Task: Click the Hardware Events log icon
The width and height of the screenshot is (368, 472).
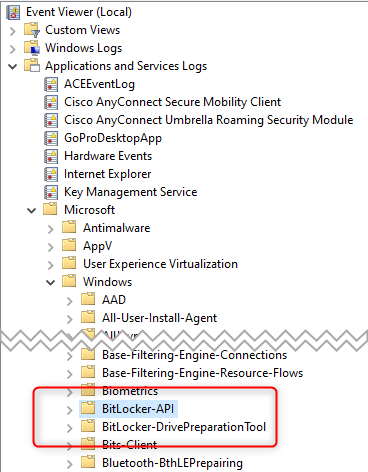Action: pyautogui.click(x=51, y=156)
